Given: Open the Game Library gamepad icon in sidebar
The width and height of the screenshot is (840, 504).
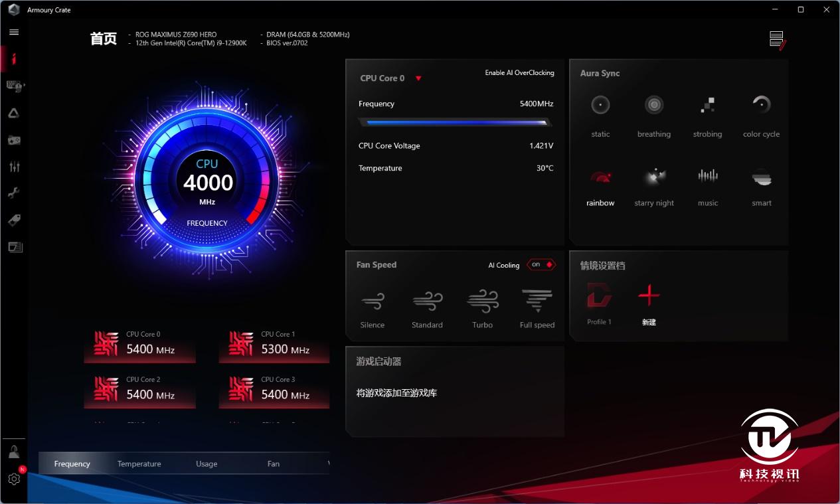Looking at the screenshot, I should coord(14,140).
